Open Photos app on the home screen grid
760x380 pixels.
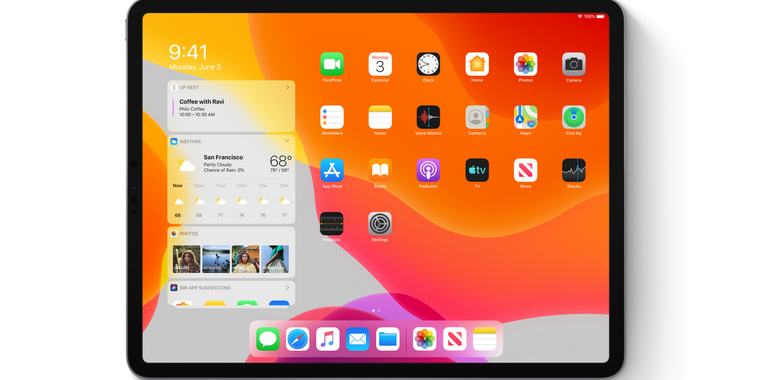[525, 64]
